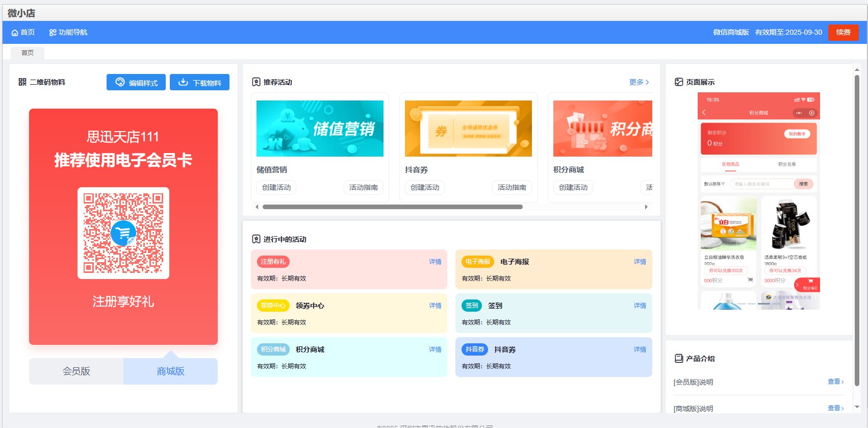Click the 抖音券 blue tag
The width and height of the screenshot is (868, 428).
(x=475, y=349)
